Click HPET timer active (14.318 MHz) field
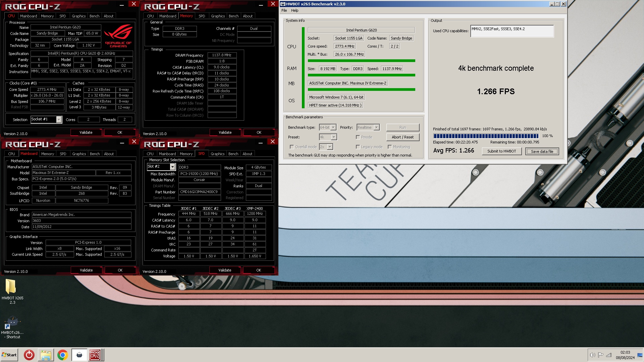This screenshot has height=362, width=644. point(335,105)
